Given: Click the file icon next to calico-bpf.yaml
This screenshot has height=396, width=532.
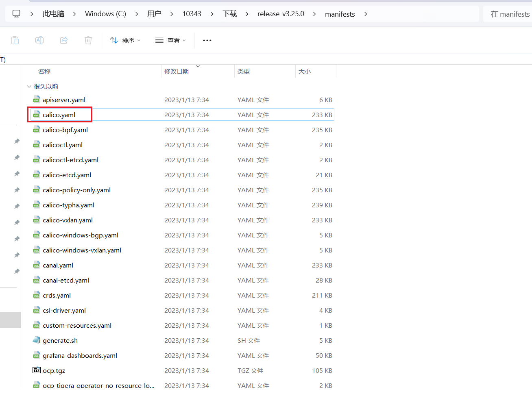Looking at the screenshot, I should coord(36,130).
